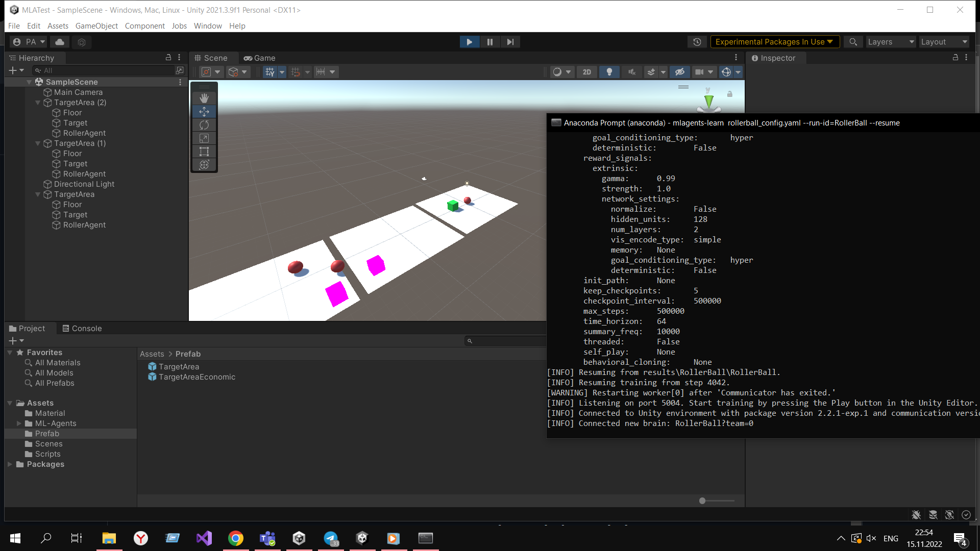Expand the ML-Agents folder
Viewport: 980px width, 551px height.
pyautogui.click(x=19, y=423)
